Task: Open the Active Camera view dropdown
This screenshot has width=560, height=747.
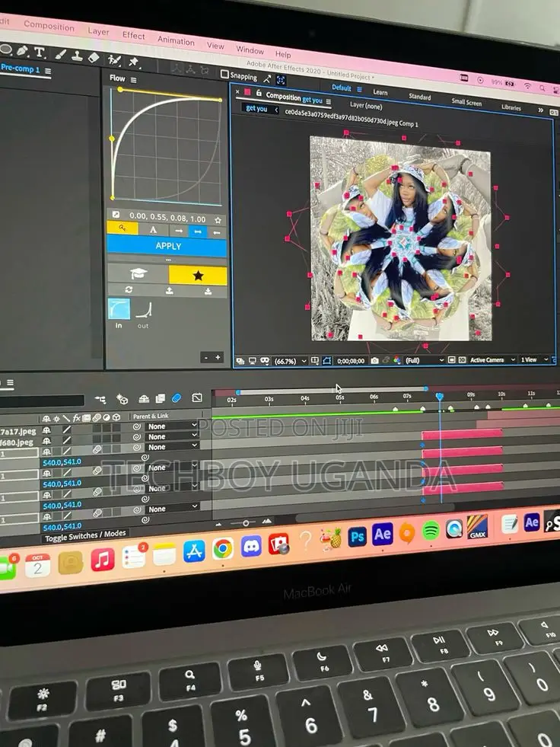Action: tap(492, 359)
